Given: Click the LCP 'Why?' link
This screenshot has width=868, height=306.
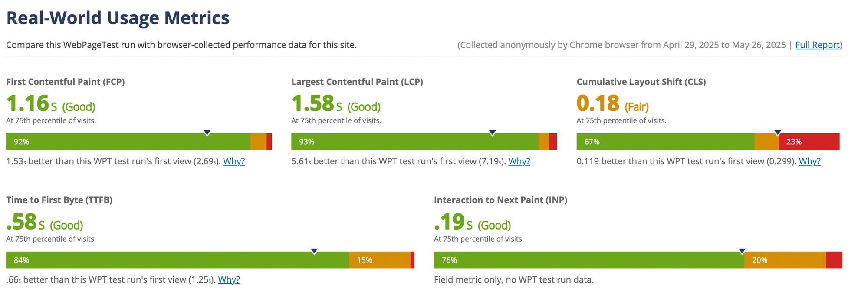Looking at the screenshot, I should coord(519,161).
